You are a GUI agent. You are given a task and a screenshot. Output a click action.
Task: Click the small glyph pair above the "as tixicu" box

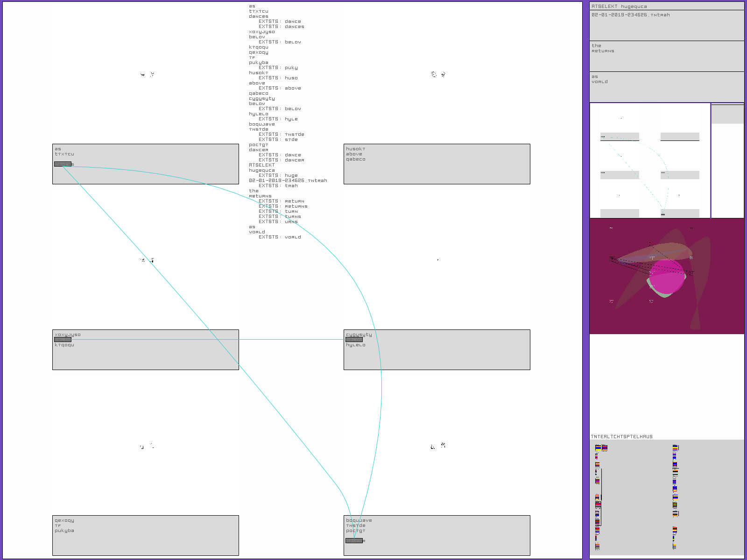147,74
